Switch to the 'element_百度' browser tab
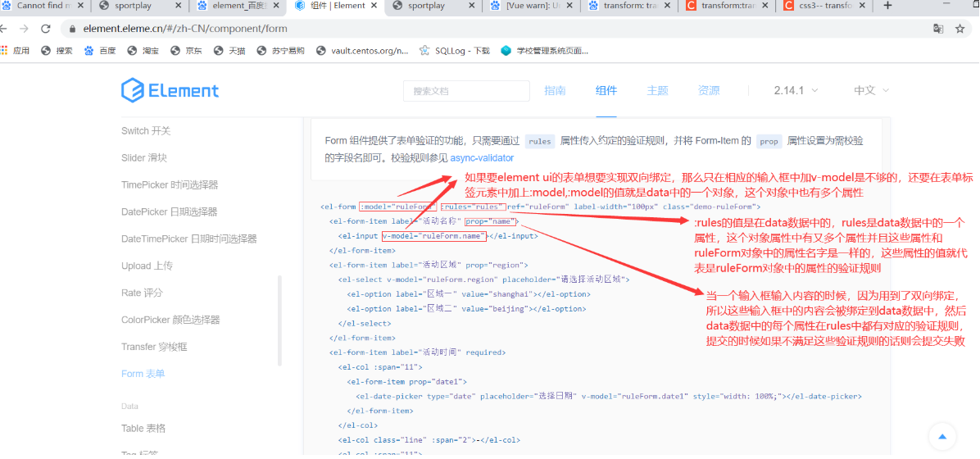Screen dimensions: 980x459 click(237, 6)
